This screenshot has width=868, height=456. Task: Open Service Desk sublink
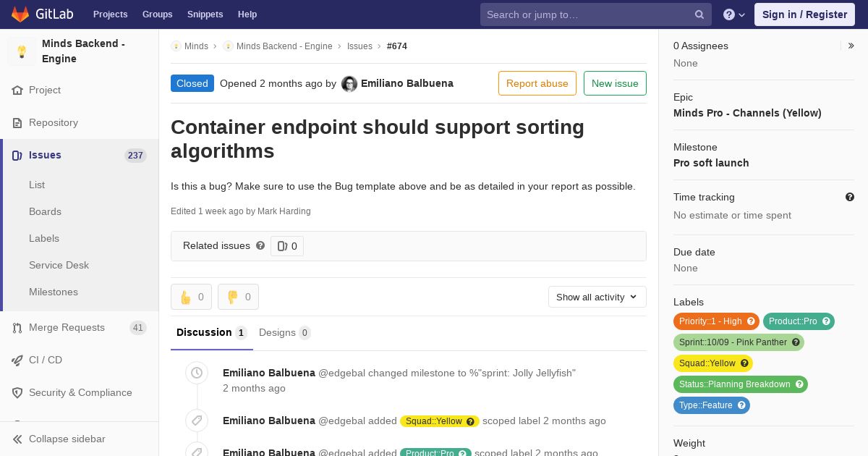click(x=59, y=265)
